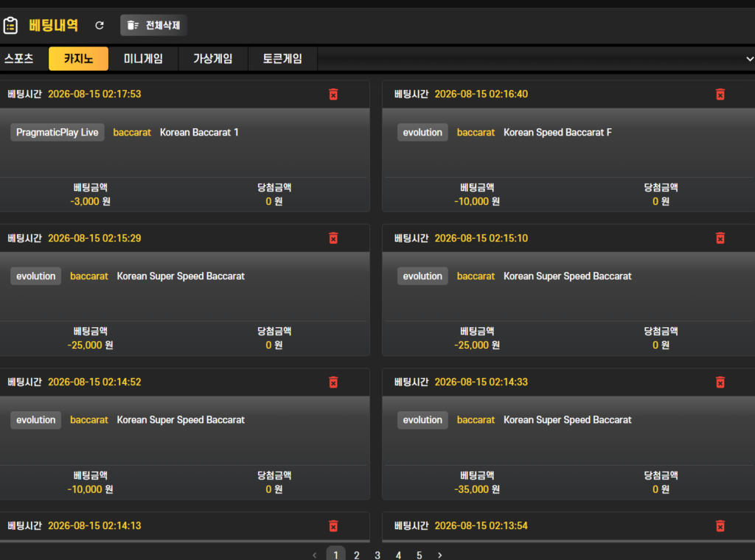
Task: Click the timestamp 2026-08-15 02:14:13
Action: pos(94,526)
